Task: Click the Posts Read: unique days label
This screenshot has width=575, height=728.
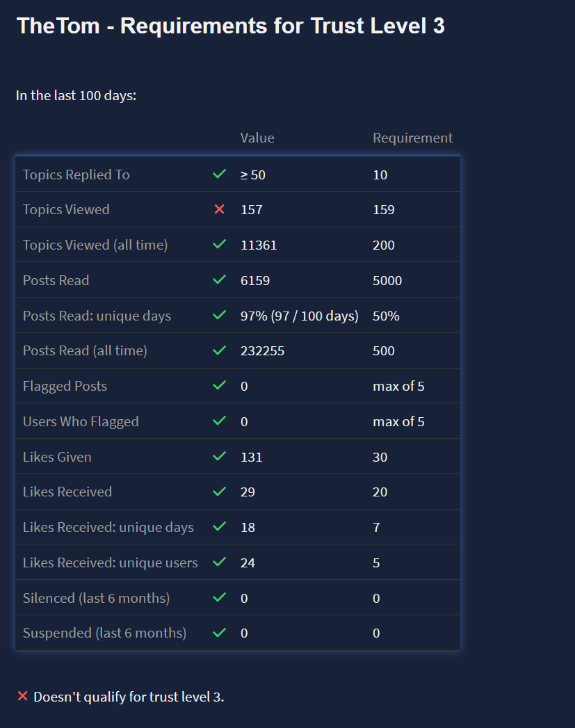Action: tap(97, 316)
